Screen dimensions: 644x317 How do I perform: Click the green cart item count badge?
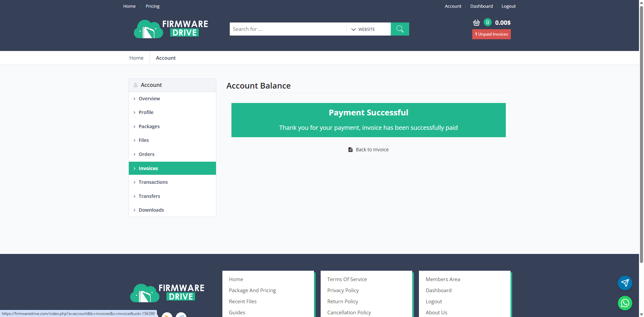tap(488, 22)
